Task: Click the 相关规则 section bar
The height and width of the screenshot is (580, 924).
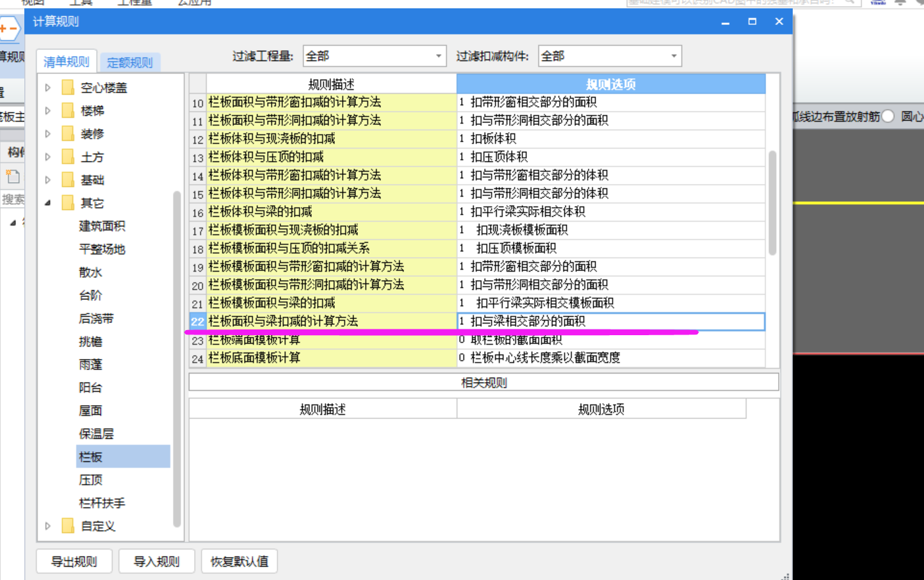Action: pyautogui.click(x=484, y=383)
